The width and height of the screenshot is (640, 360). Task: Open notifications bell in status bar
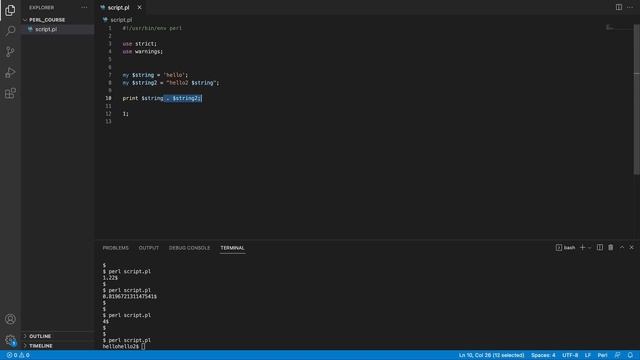coord(630,355)
